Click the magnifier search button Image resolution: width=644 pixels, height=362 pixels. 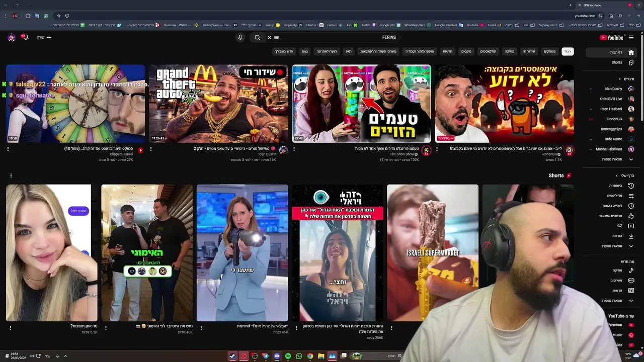(x=257, y=37)
